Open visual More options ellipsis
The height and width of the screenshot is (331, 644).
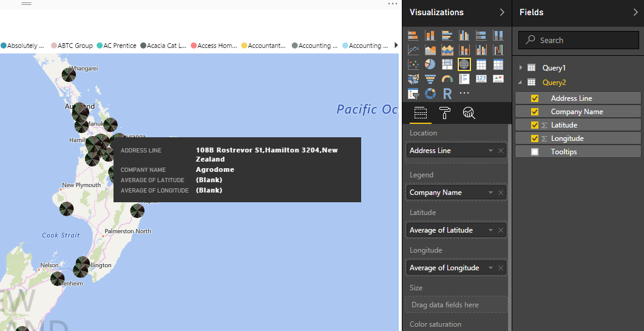[x=393, y=3]
